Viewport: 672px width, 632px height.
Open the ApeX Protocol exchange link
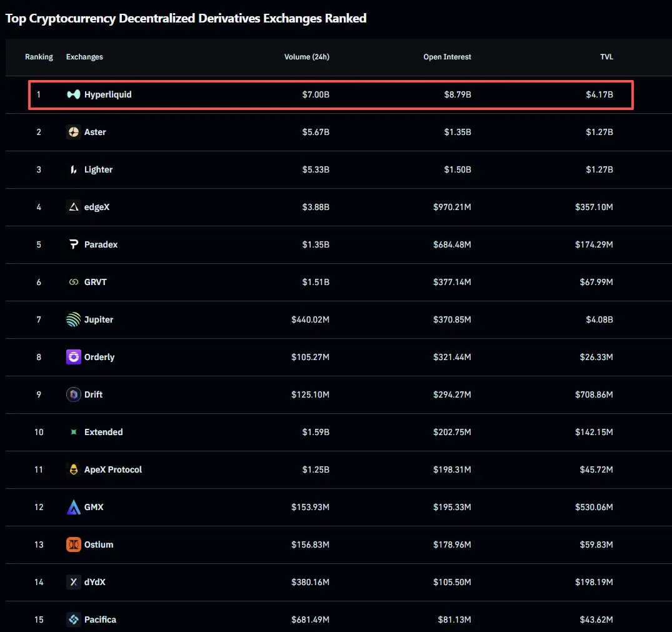[113, 469]
